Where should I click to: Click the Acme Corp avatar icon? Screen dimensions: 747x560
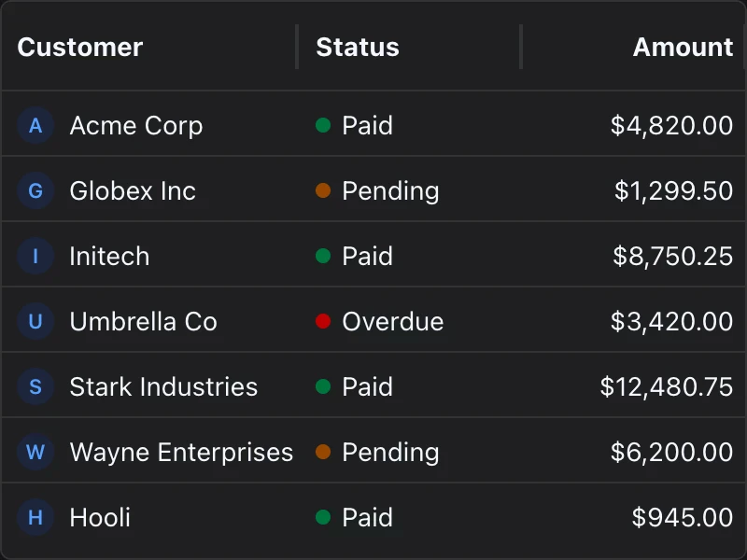(x=35, y=125)
